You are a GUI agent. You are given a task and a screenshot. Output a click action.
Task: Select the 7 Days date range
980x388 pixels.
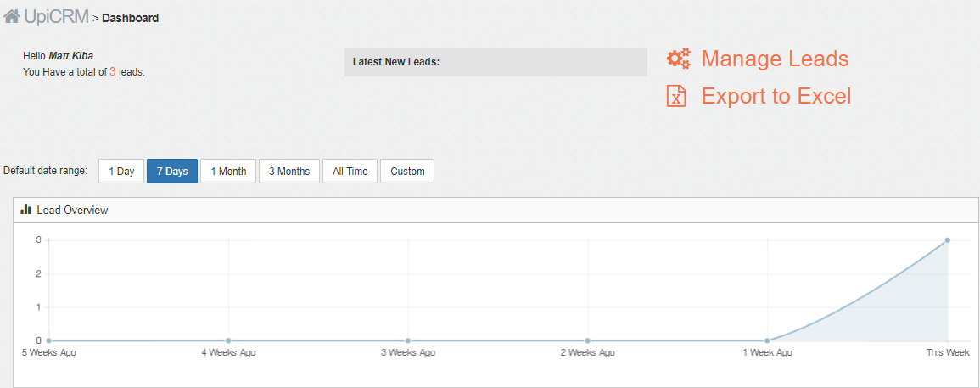pos(172,171)
